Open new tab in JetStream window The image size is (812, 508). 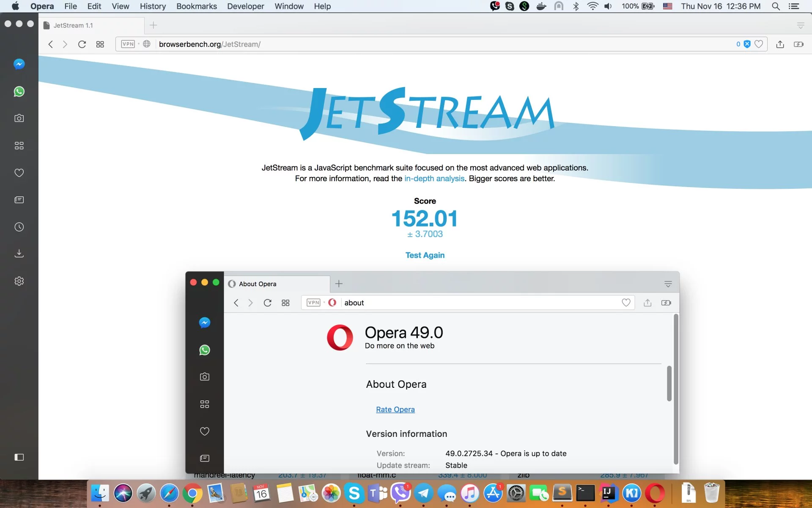coord(153,25)
